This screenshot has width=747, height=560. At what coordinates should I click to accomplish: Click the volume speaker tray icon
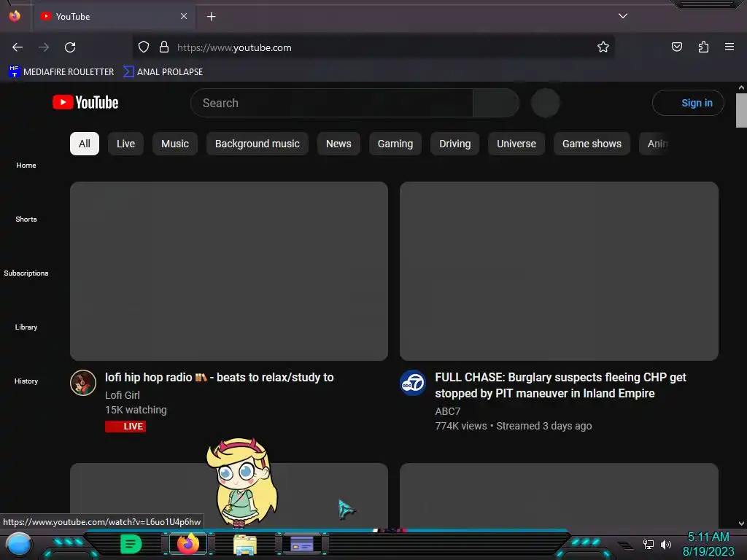coord(666,545)
